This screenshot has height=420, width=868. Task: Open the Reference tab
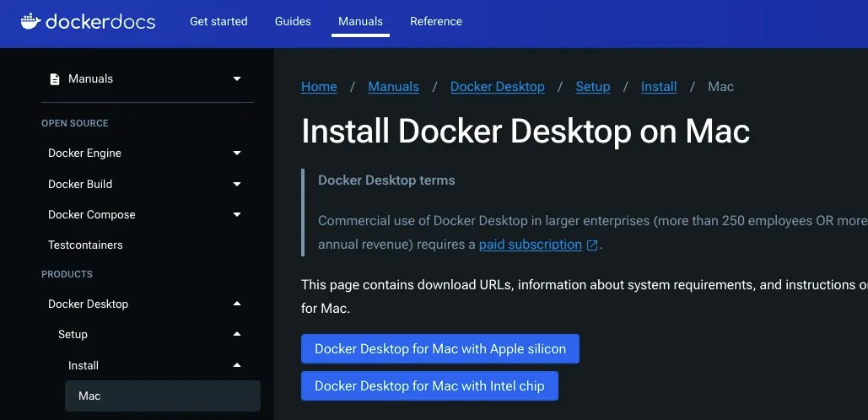point(436,21)
